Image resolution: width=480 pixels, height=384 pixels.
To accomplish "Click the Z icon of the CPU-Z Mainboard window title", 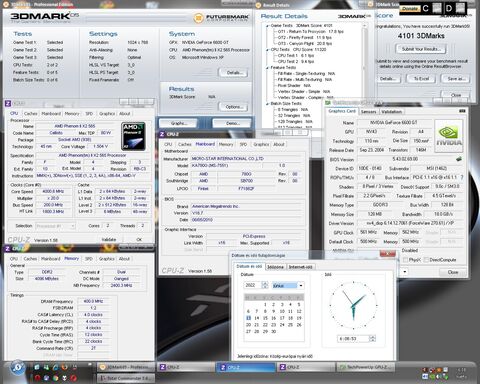I will click(162, 134).
